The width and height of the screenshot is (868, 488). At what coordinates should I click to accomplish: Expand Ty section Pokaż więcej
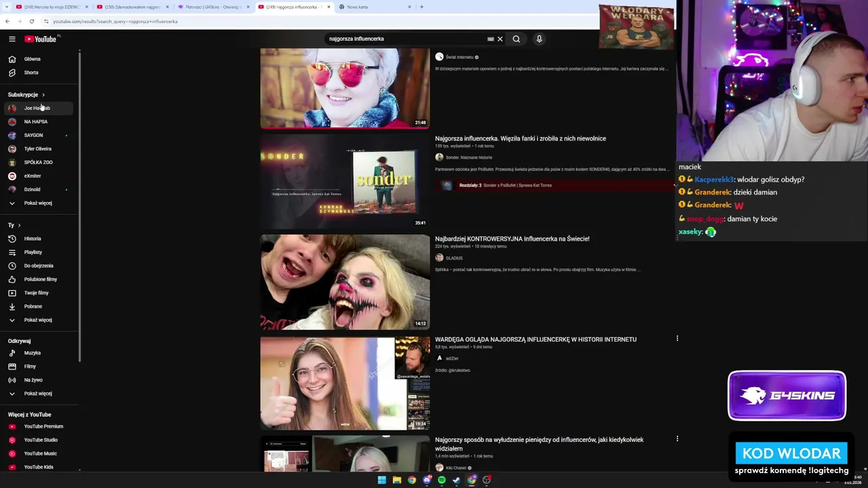[38, 320]
